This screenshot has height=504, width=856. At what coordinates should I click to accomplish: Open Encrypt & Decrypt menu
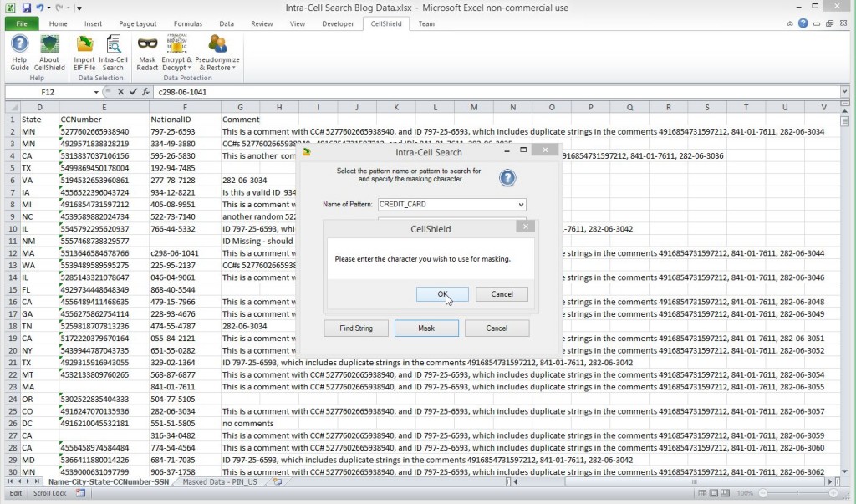click(x=177, y=53)
